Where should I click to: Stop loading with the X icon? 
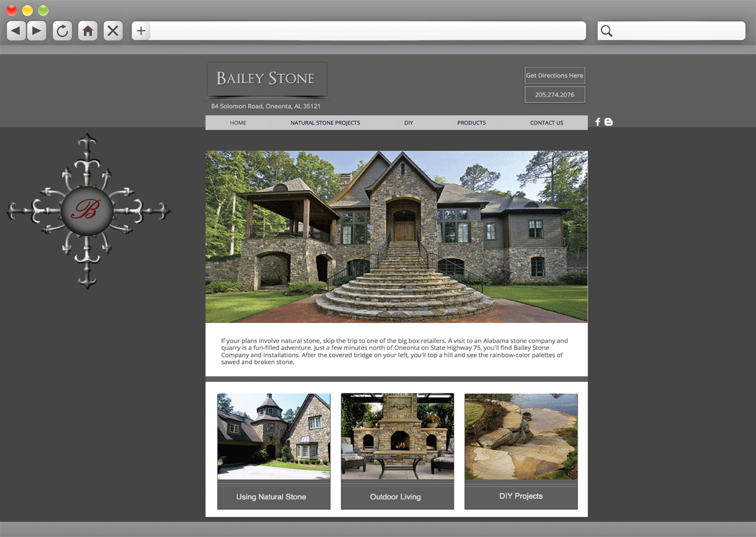coord(113,30)
